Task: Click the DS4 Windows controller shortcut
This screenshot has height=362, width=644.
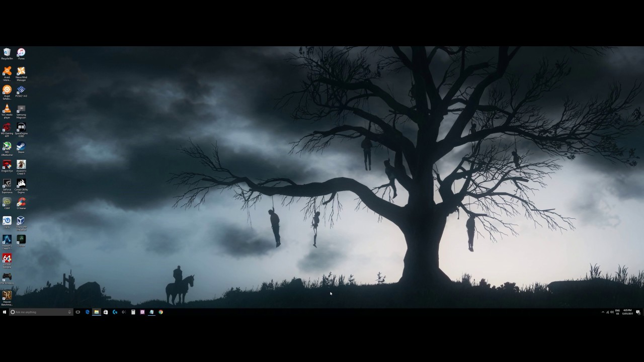Action: tap(7, 278)
